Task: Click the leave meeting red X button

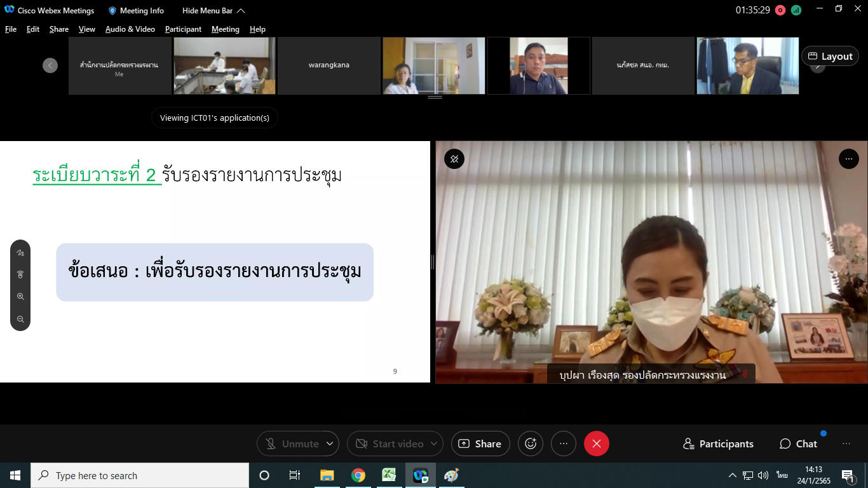Action: point(596,444)
